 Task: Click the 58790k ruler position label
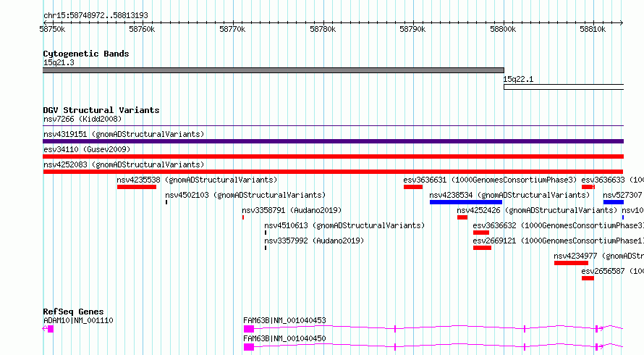pyautogui.click(x=412, y=29)
